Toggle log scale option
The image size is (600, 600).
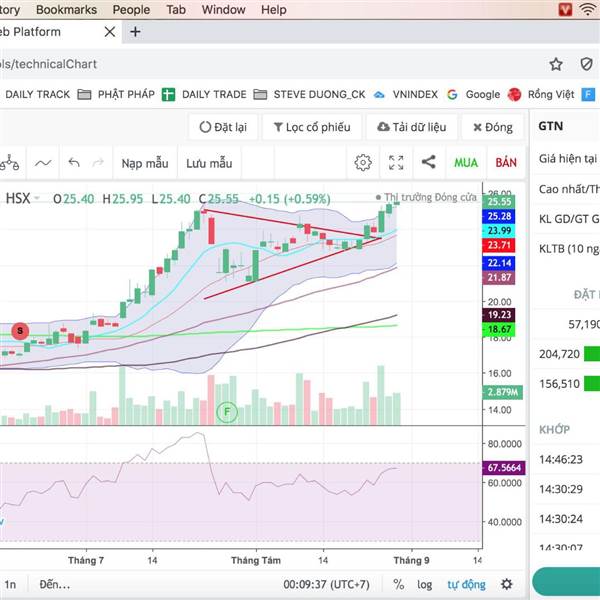(424, 584)
